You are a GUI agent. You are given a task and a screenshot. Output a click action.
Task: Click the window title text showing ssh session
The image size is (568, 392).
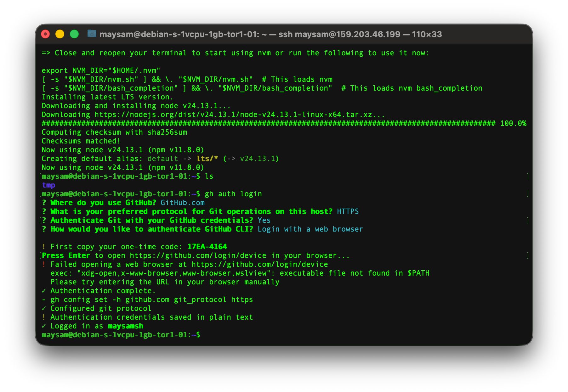coord(271,34)
